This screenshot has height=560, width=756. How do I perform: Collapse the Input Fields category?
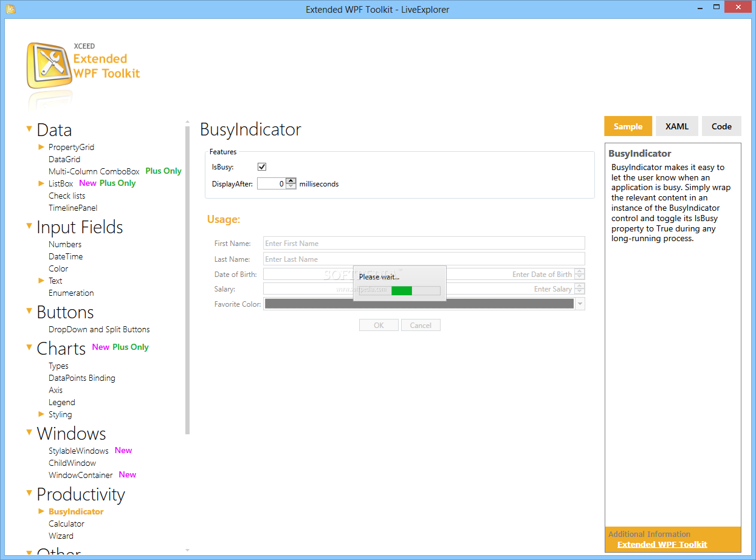(x=29, y=226)
